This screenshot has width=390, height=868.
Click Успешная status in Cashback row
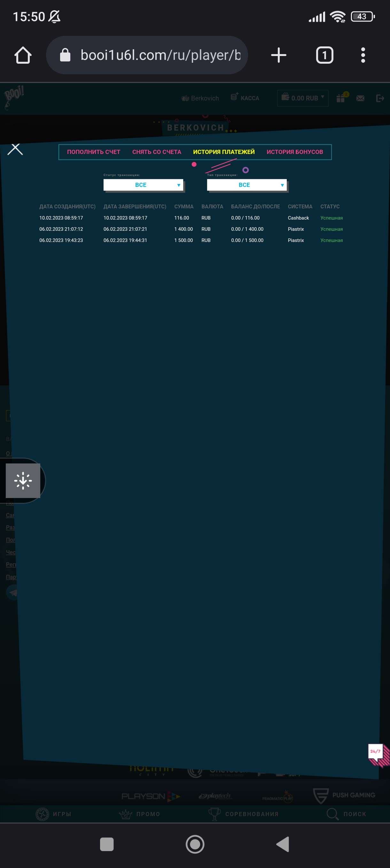(331, 218)
